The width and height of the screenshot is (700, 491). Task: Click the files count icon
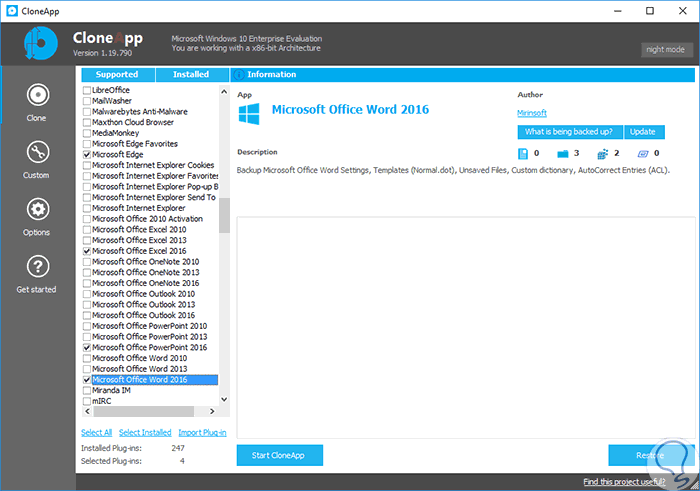click(x=522, y=154)
